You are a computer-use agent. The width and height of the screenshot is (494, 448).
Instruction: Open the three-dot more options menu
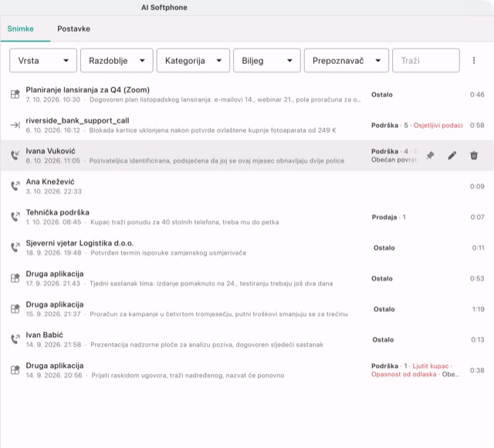click(x=474, y=60)
